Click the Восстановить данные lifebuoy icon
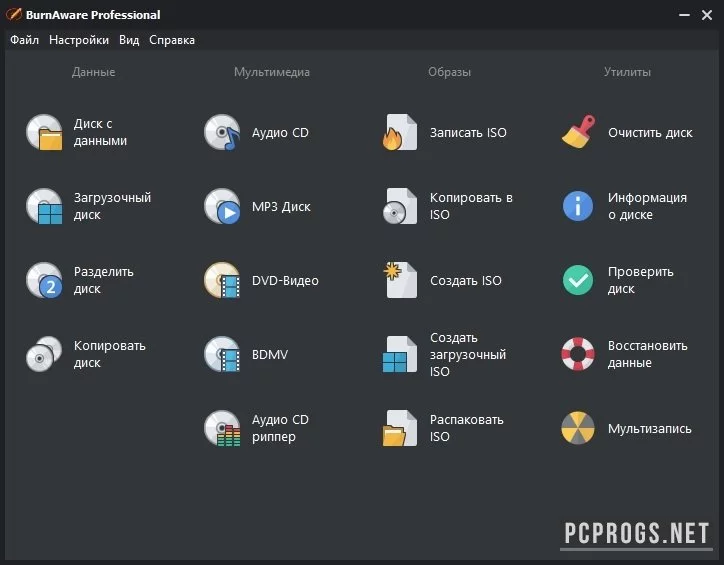This screenshot has height=565, width=724. click(x=578, y=354)
